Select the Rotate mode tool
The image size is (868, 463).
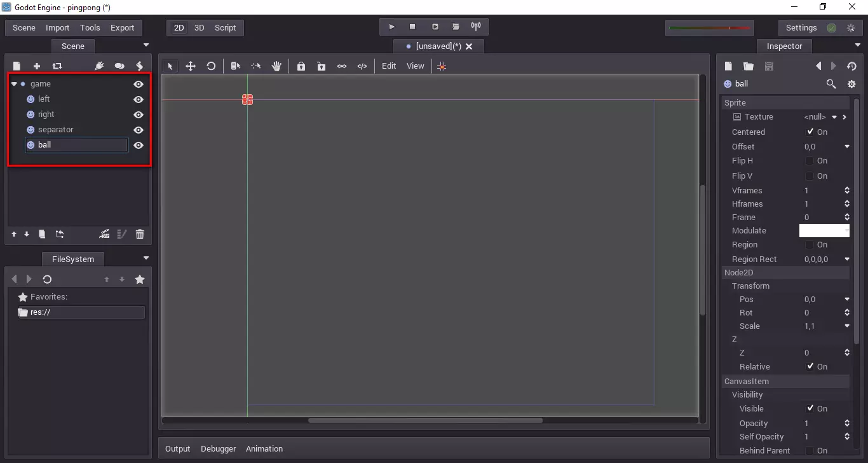pyautogui.click(x=211, y=66)
